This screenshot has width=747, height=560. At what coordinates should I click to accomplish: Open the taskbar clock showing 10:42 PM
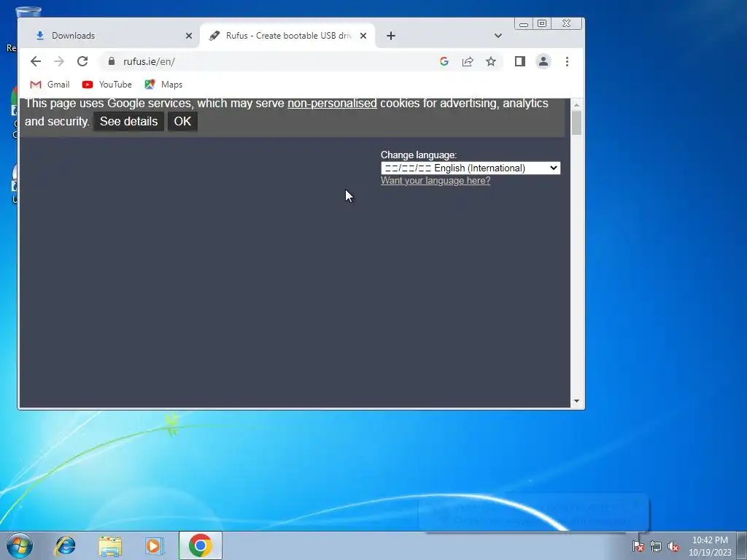coord(710,546)
